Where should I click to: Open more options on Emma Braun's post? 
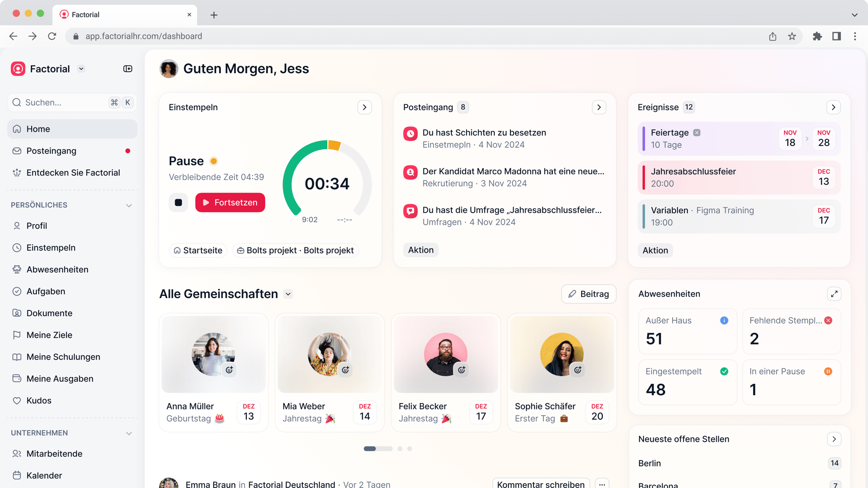(x=602, y=484)
